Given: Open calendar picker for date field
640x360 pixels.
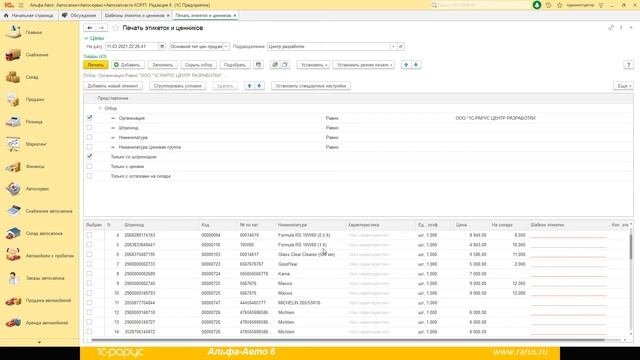Looking at the screenshot, I should click(x=162, y=47).
